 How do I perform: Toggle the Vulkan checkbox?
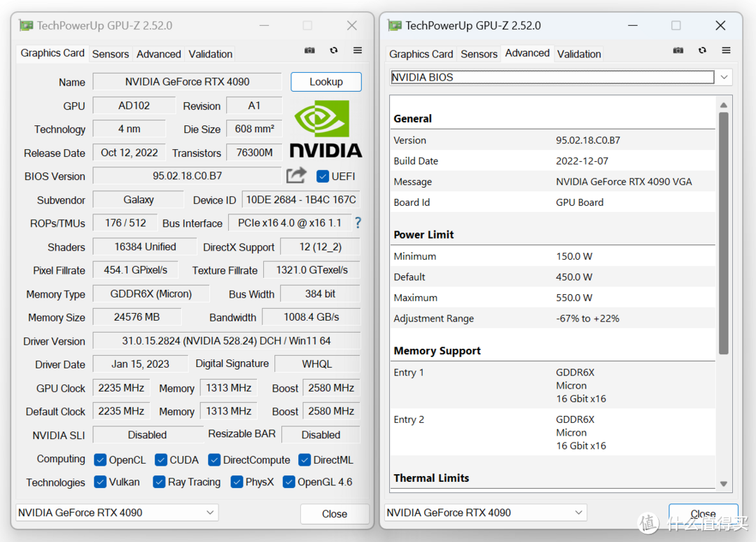coord(100,482)
